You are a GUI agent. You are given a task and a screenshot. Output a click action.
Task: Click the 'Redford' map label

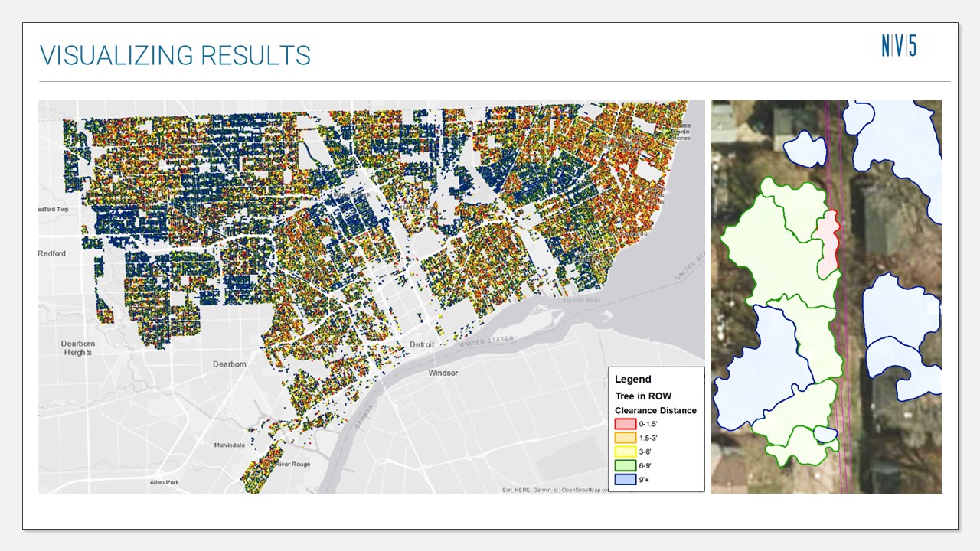point(52,253)
